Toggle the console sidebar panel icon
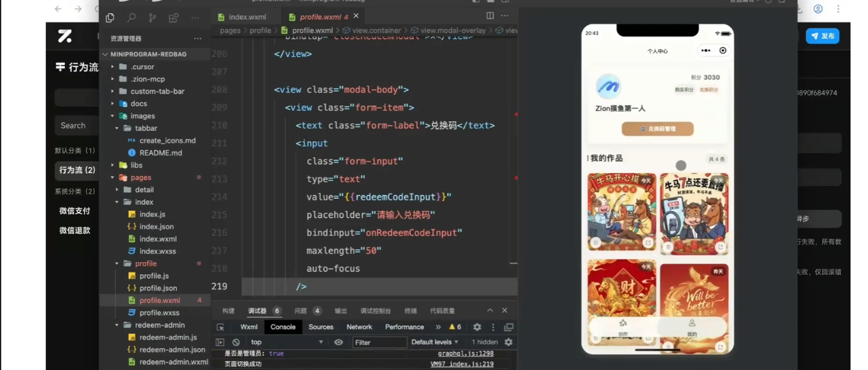868x370 pixels. (x=220, y=342)
